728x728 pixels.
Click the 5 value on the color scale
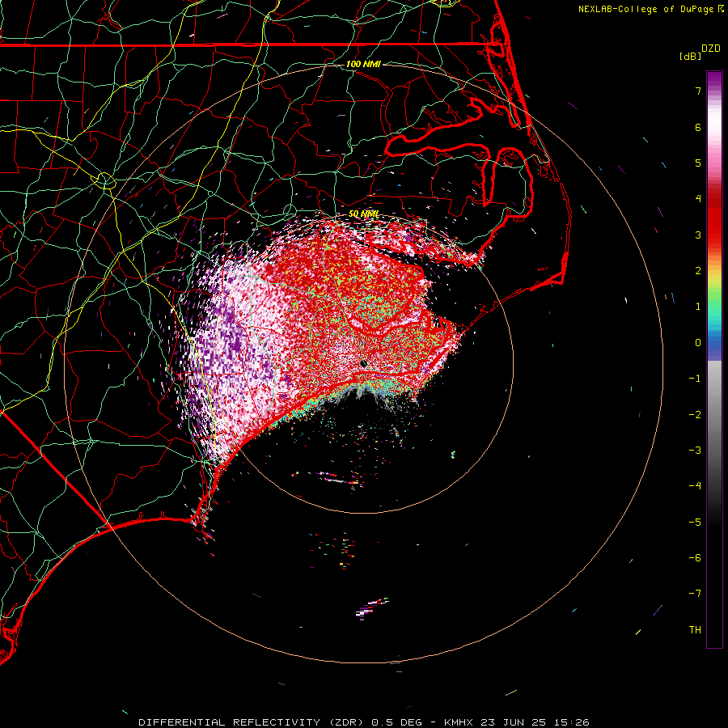pos(698,163)
